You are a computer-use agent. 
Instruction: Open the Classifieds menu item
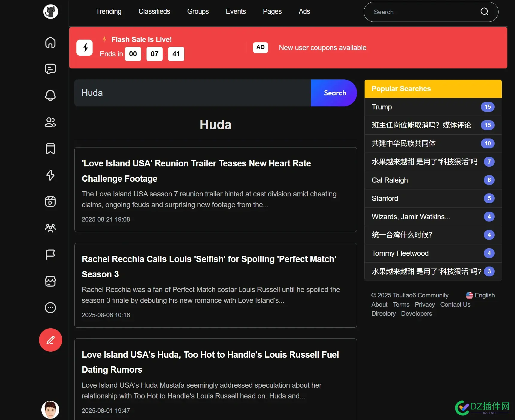tap(154, 11)
